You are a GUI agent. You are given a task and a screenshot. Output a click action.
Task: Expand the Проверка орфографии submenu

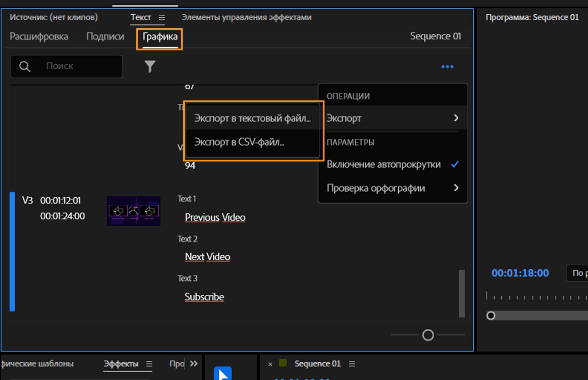pos(392,188)
